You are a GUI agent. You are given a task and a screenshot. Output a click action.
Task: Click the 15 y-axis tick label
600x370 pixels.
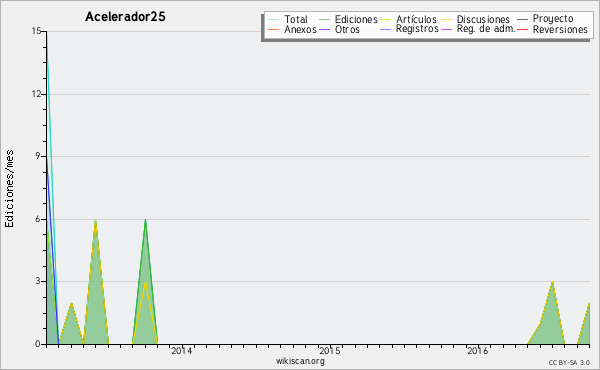pyautogui.click(x=36, y=31)
